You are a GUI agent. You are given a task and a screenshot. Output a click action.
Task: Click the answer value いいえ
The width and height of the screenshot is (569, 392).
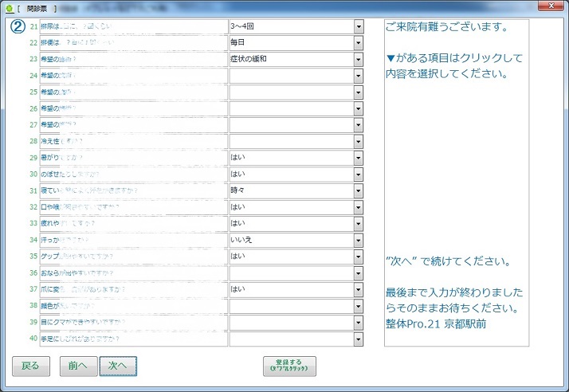(241, 240)
